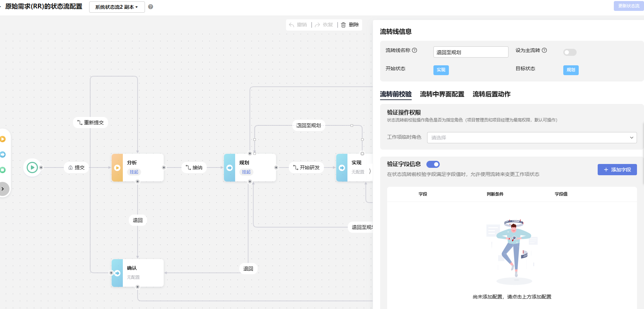Click the 更新状态流 button
This screenshot has width=644, height=309.
point(629,6)
